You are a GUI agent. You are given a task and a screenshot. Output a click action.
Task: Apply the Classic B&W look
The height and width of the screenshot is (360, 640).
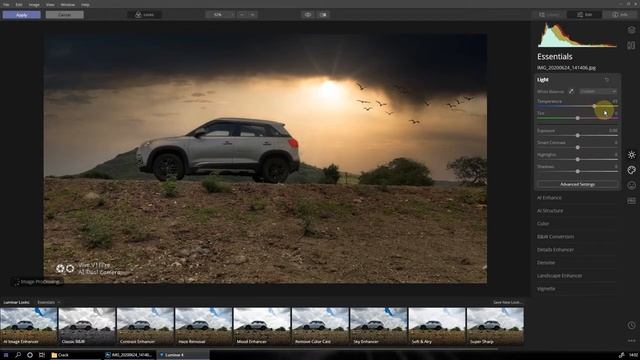click(87, 327)
